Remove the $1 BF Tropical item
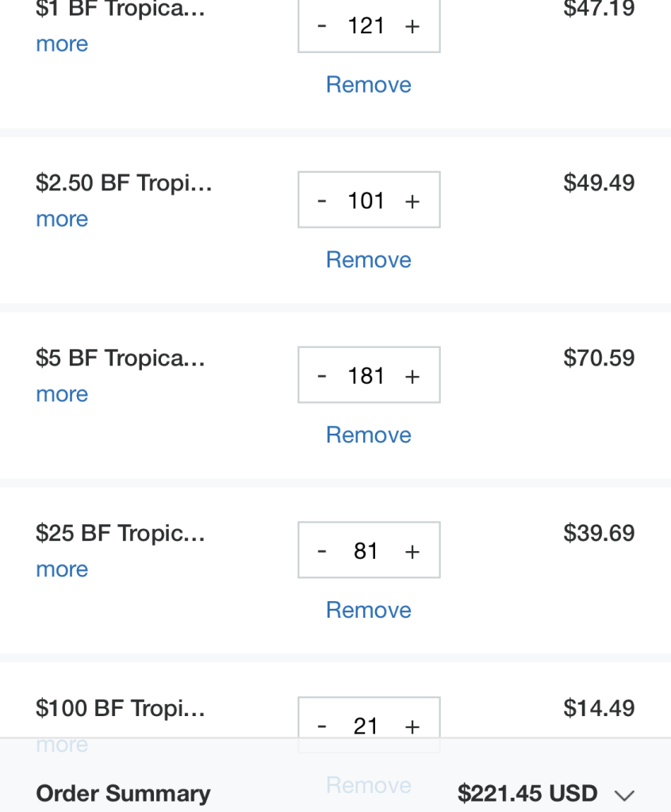671x812 pixels. [369, 85]
